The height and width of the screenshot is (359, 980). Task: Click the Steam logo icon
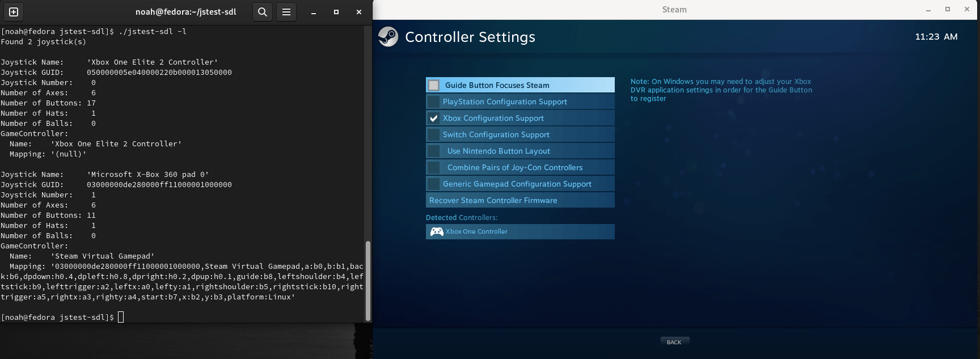coord(388,37)
